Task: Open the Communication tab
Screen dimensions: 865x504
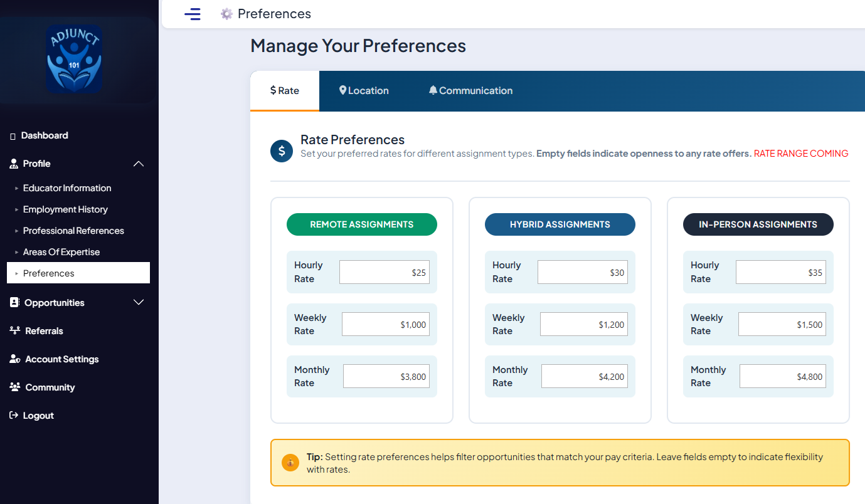Action: (470, 91)
